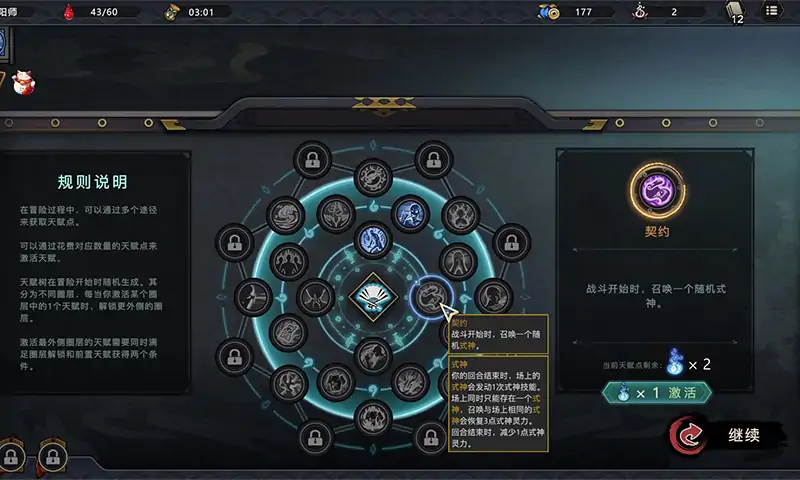Open the card deck showing 12

tap(735, 12)
